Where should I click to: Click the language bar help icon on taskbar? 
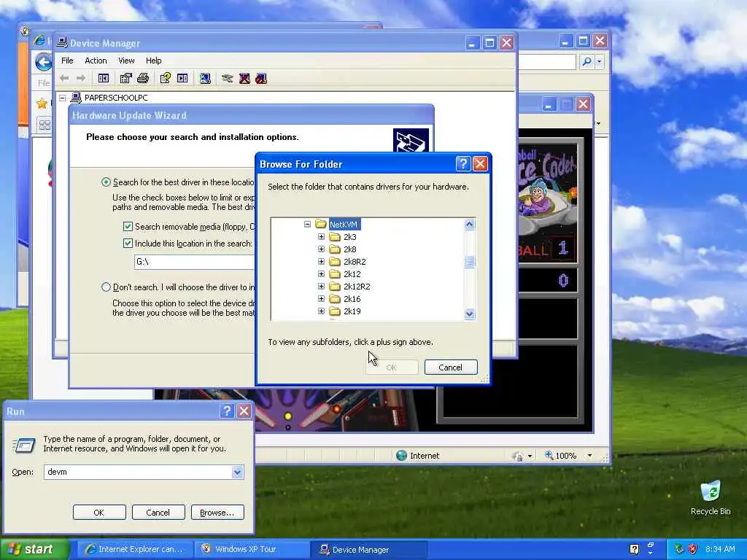click(634, 549)
